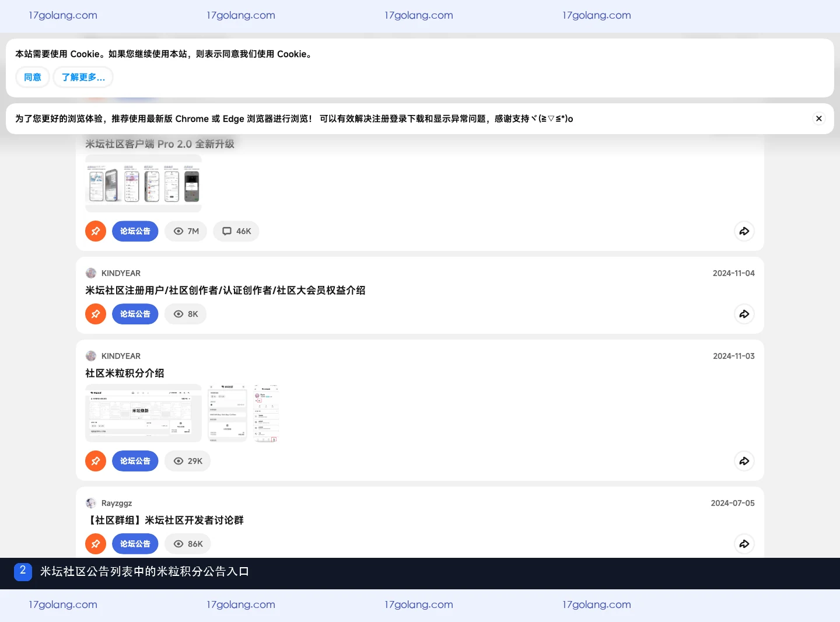
Task: Select the 论坛公告 tag on the 社区米粒积分介绍 post
Action: (135, 461)
